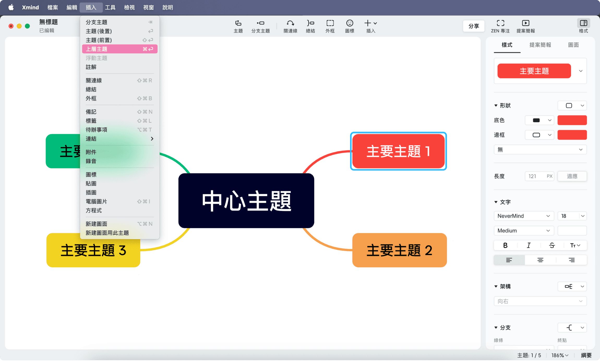The image size is (600, 364).
Task: Select the 主題 tool in the toolbar
Action: [238, 26]
